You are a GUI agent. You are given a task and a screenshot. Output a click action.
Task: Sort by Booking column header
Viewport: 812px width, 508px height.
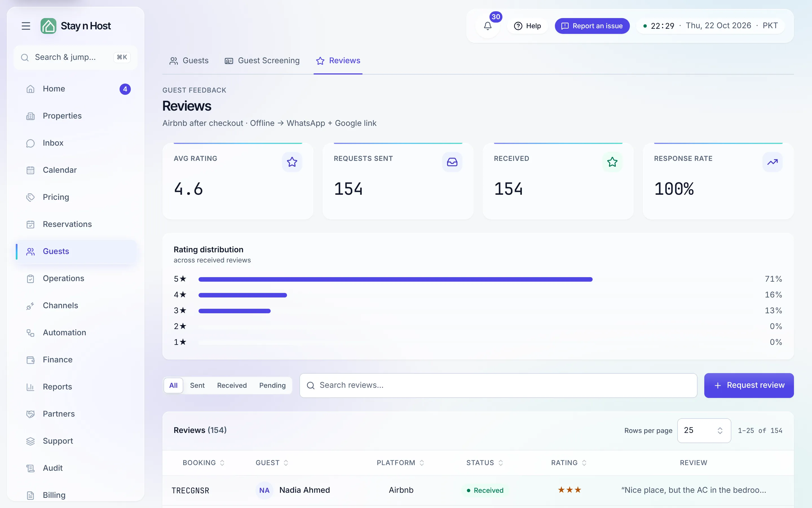coord(203,463)
